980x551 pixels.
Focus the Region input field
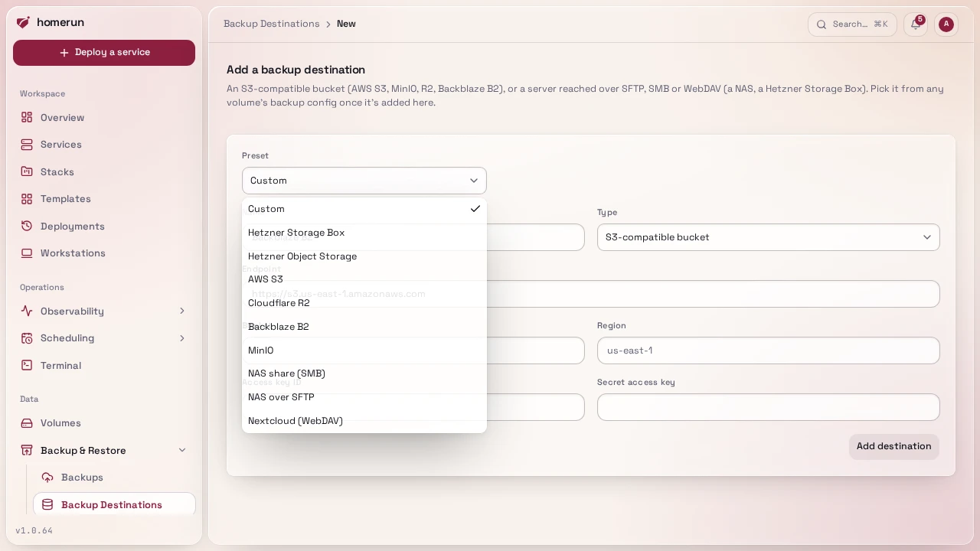point(769,350)
